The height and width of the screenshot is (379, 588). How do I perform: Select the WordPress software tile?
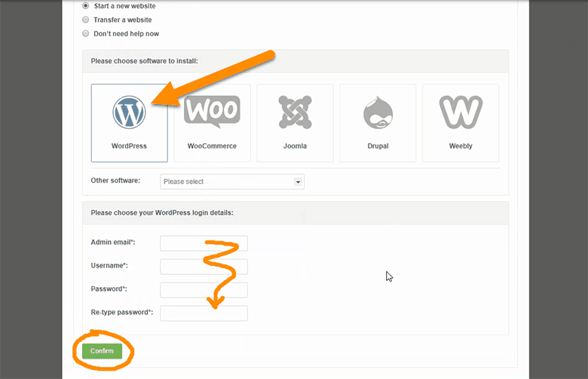[129, 123]
